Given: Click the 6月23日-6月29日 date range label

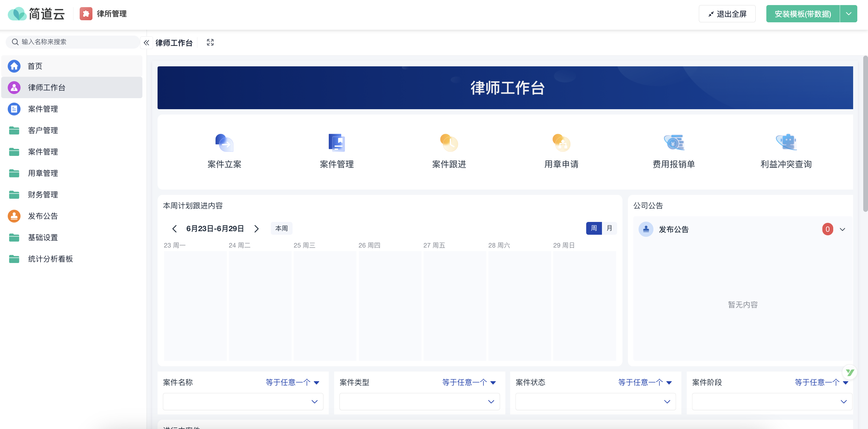Looking at the screenshot, I should (215, 229).
